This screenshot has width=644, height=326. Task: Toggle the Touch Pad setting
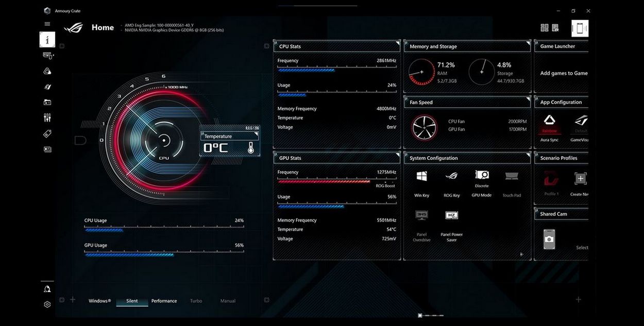click(512, 176)
